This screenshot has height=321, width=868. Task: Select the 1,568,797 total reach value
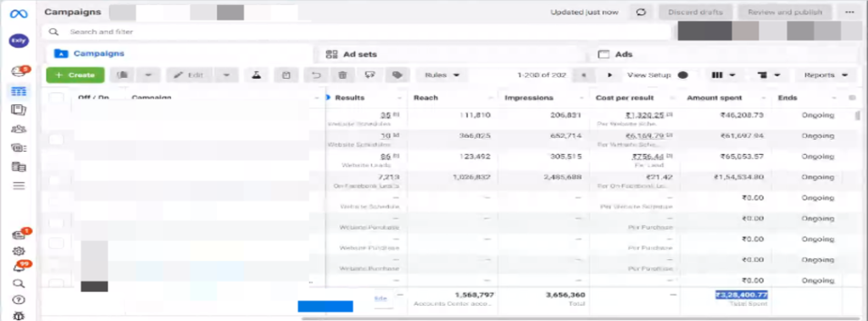point(475,295)
